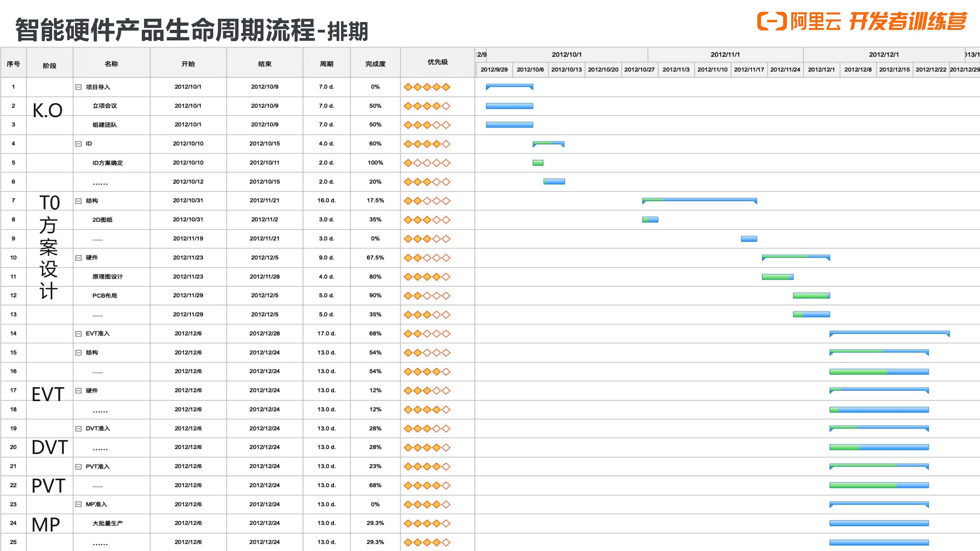Click the Gantt bar for PCB布局

811,295
